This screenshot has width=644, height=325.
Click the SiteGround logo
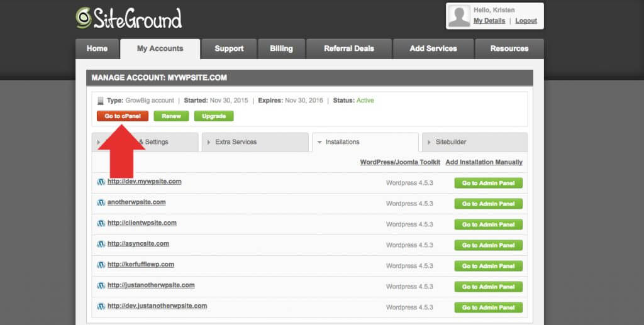point(128,18)
